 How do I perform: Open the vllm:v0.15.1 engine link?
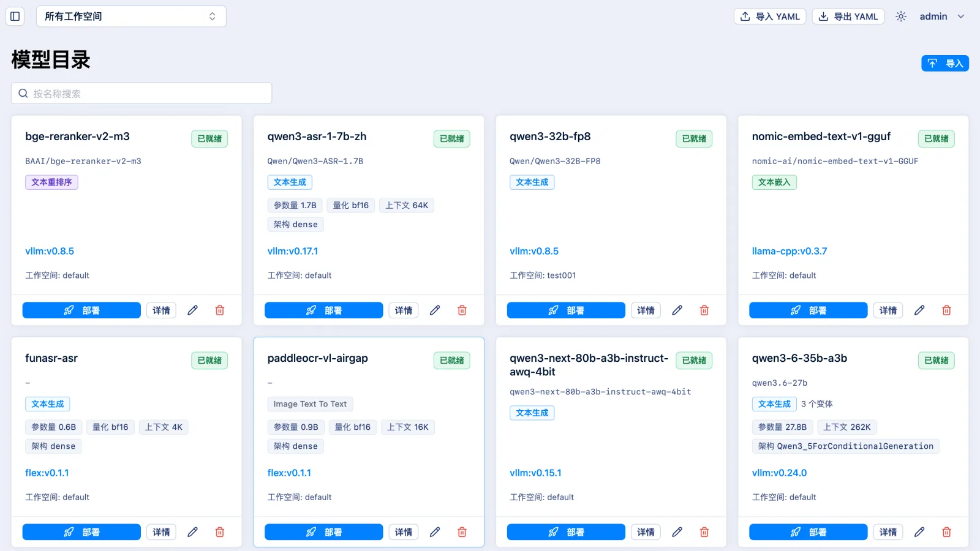click(x=535, y=473)
